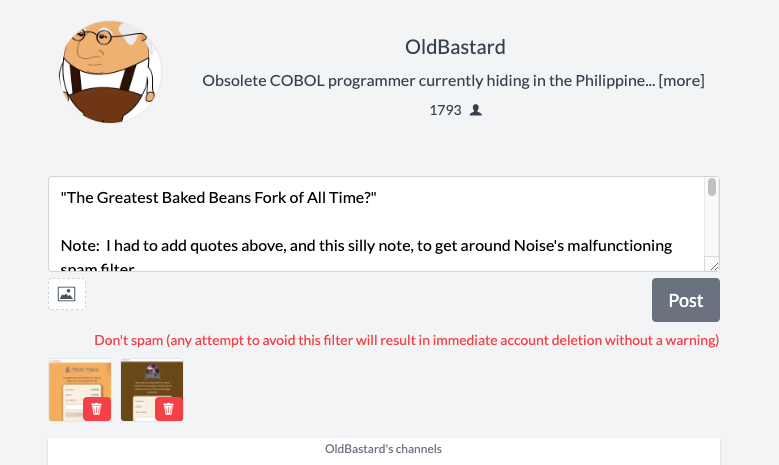
Task: Click OldBastard's cartoon avatar picture
Action: (110, 72)
